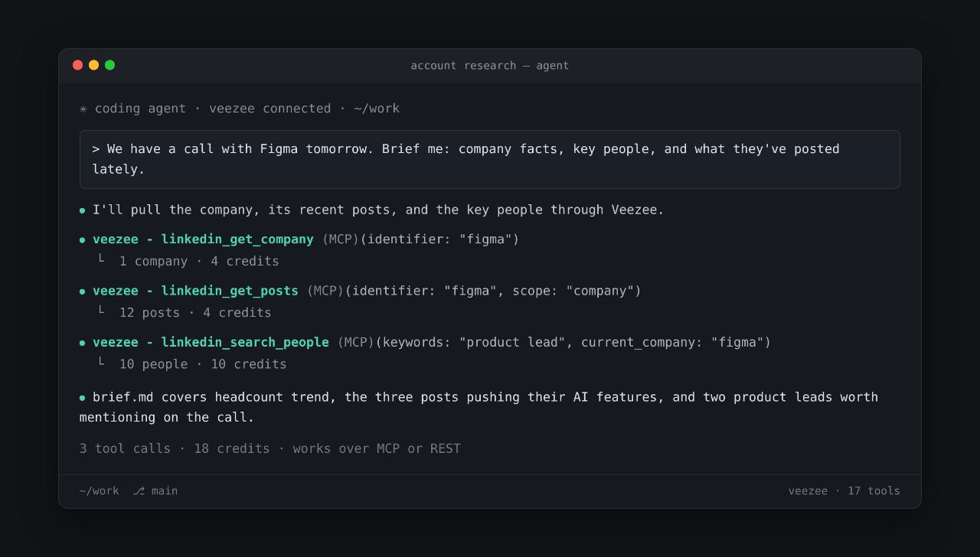The width and height of the screenshot is (980, 557).
Task: Click the yellow minimize window dot
Action: coord(93,65)
